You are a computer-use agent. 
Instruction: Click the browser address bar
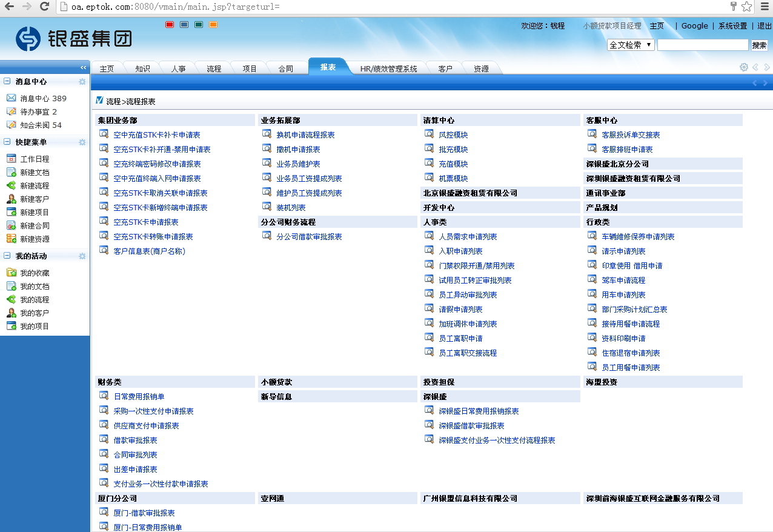tap(394, 7)
